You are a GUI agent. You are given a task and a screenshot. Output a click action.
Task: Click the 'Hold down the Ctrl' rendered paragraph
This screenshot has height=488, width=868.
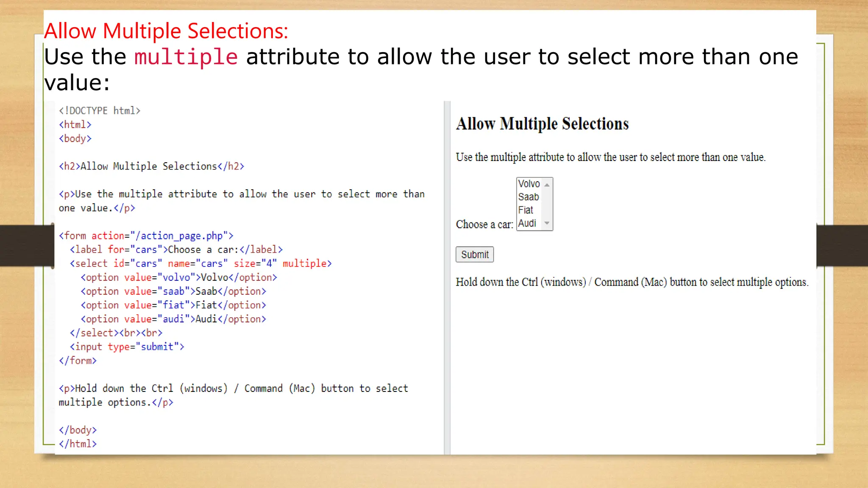click(x=632, y=282)
